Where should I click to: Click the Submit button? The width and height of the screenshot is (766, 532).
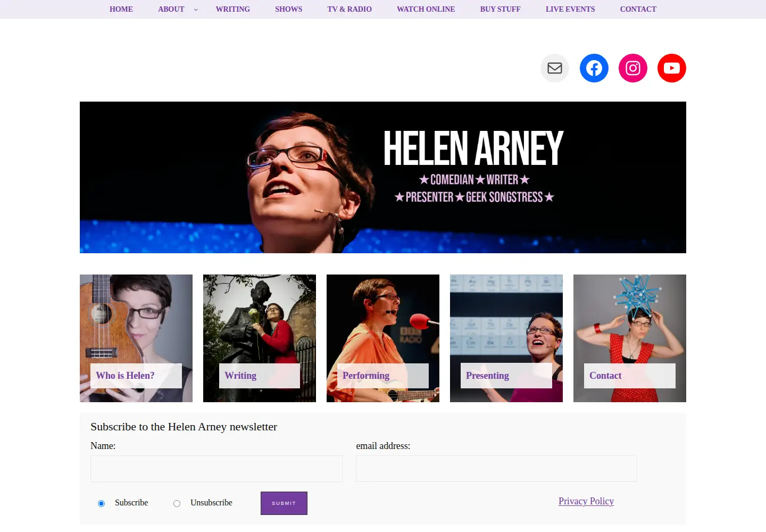click(x=284, y=503)
